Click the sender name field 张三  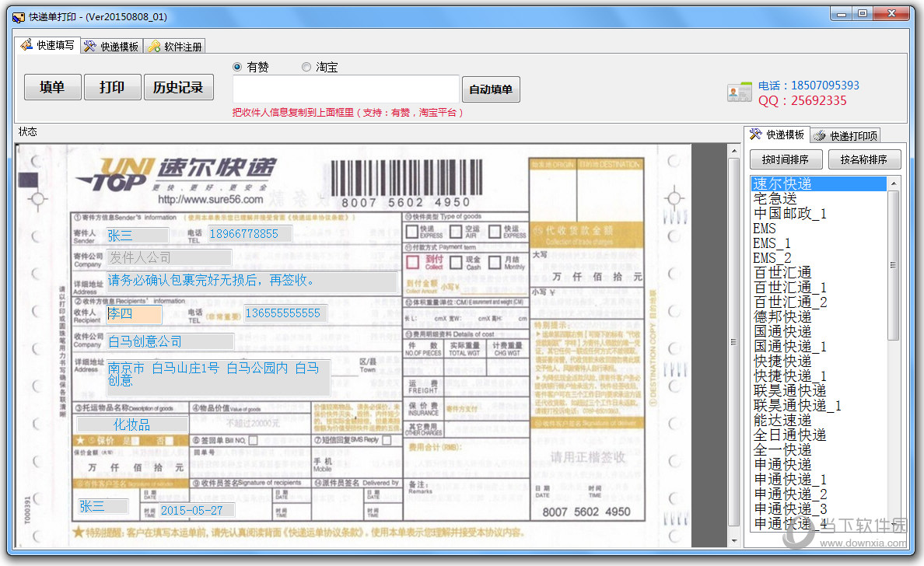(138, 235)
